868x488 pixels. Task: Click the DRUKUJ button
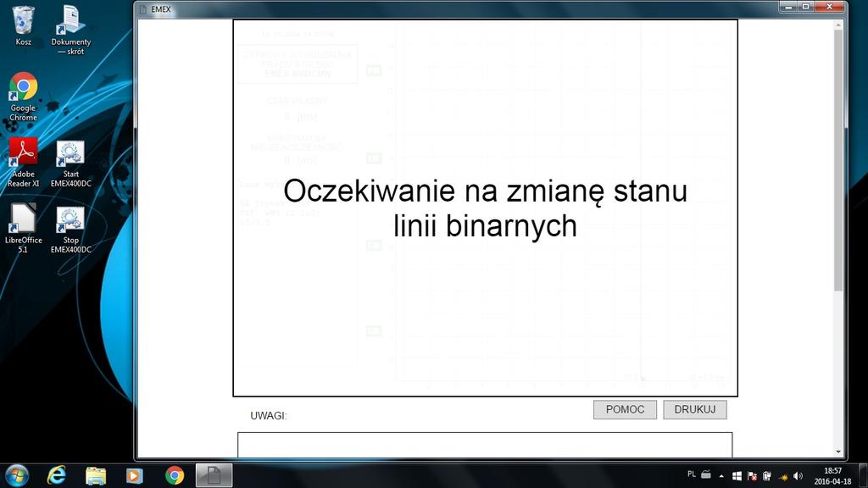(695, 409)
